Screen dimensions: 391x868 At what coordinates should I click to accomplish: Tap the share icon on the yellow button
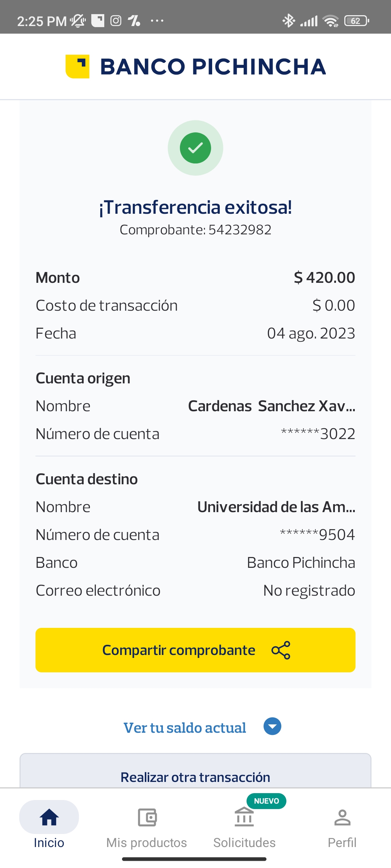click(281, 650)
